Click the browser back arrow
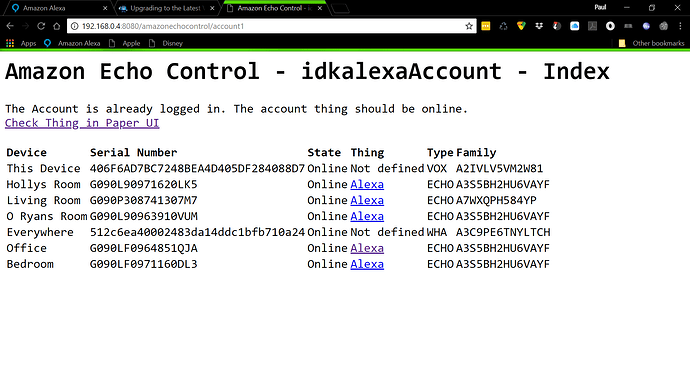Image resolution: width=690 pixels, height=366 pixels. (10, 26)
